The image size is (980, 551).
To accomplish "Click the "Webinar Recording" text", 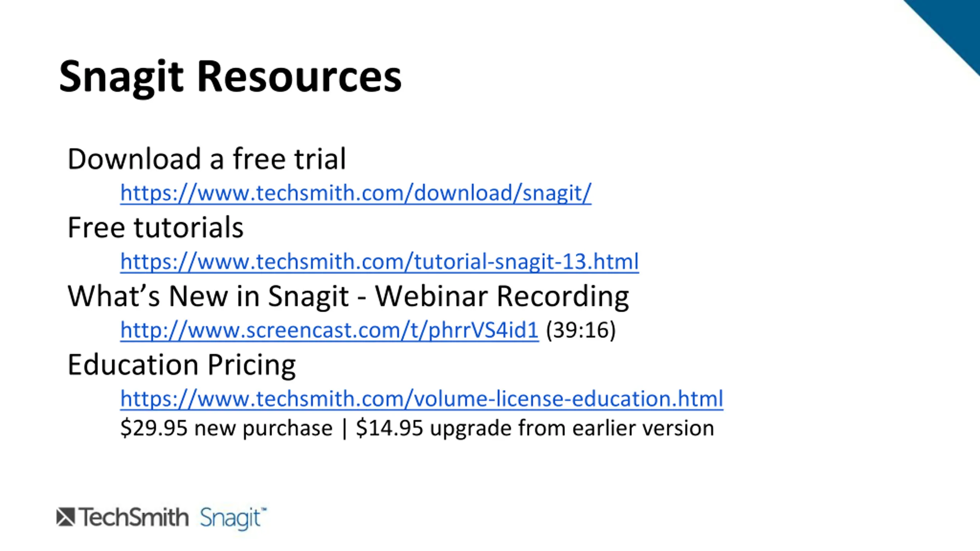I will (x=501, y=296).
